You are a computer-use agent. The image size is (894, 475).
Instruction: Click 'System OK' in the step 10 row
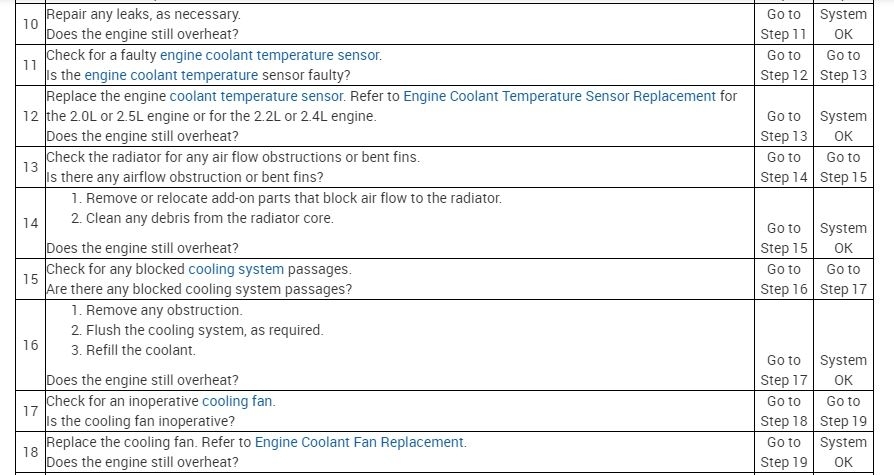(x=843, y=25)
